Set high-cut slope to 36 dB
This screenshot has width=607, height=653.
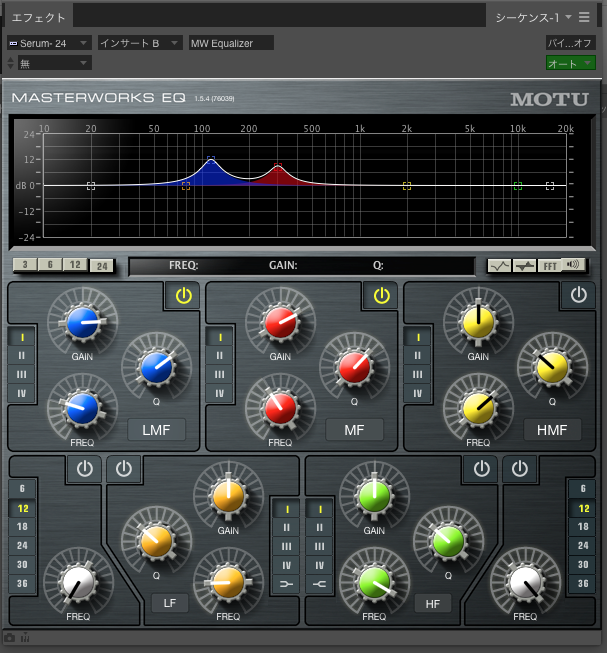coord(583,583)
